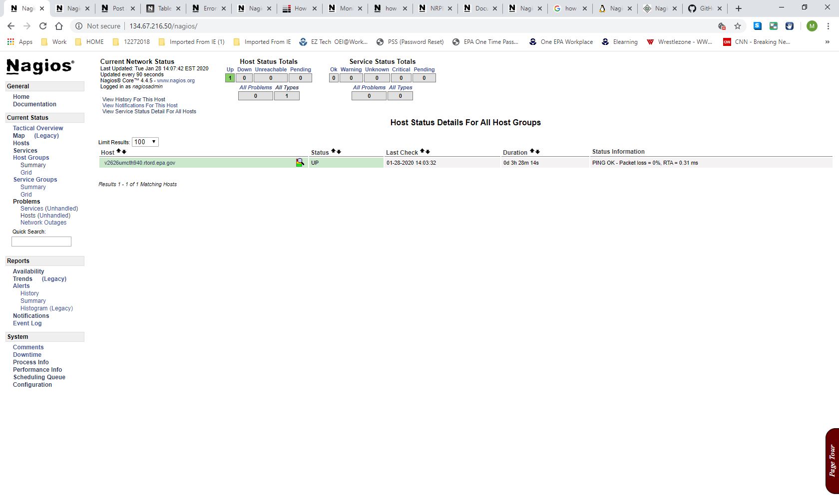The image size is (839, 504).
Task: Click View History For This Host
Action: pyautogui.click(x=134, y=99)
